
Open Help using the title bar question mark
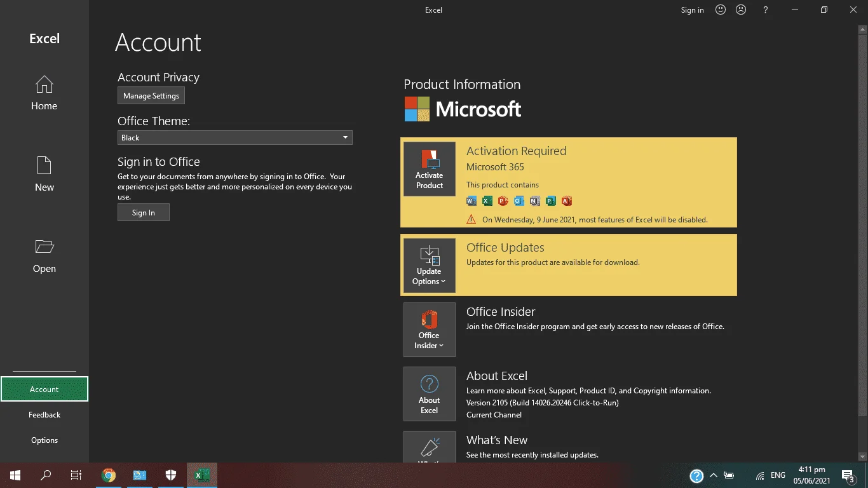coord(766,10)
